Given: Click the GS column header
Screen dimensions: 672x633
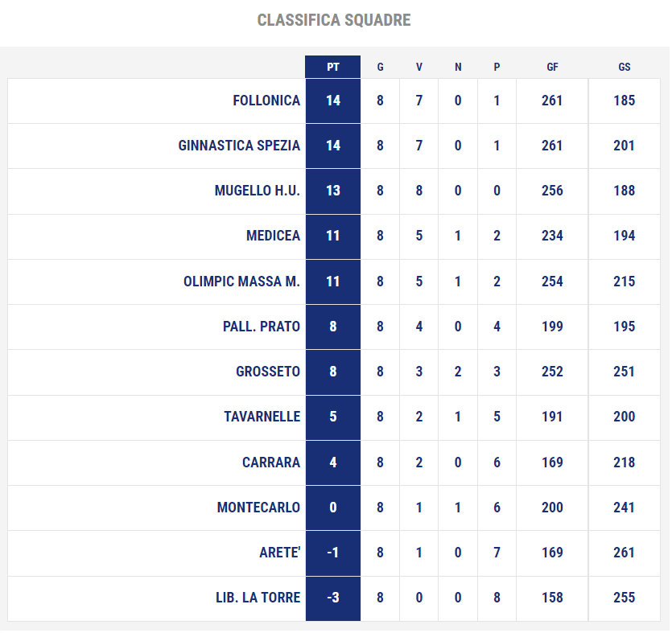Looking at the screenshot, I should pyautogui.click(x=625, y=67).
